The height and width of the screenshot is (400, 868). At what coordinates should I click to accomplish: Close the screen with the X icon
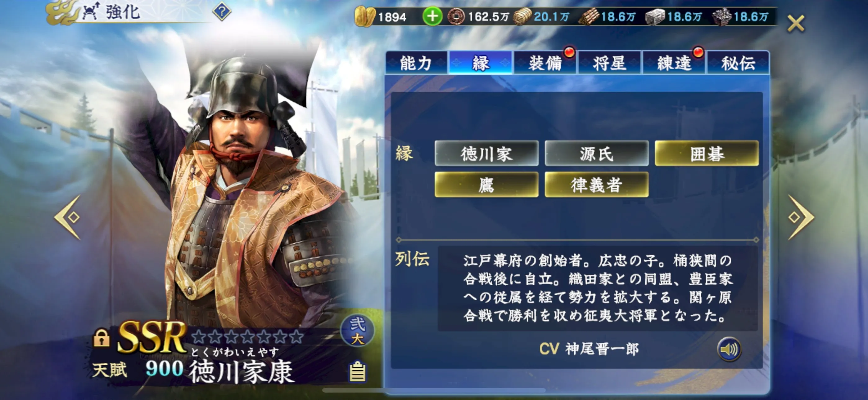click(x=796, y=24)
